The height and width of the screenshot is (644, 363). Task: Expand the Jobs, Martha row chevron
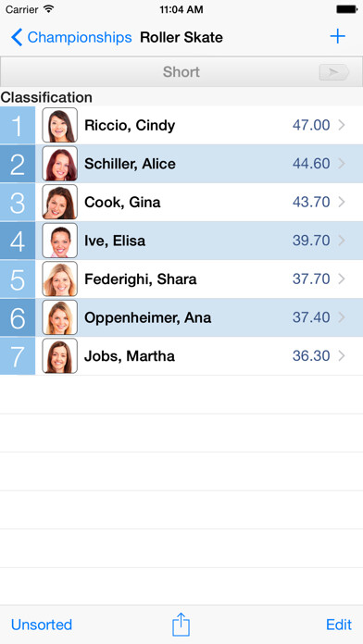[342, 356]
